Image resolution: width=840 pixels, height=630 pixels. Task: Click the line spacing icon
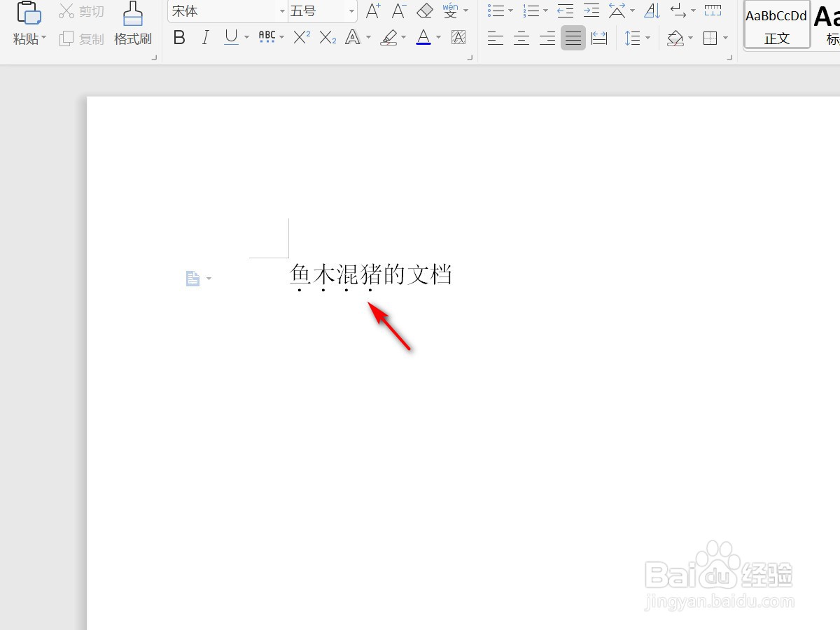point(632,38)
